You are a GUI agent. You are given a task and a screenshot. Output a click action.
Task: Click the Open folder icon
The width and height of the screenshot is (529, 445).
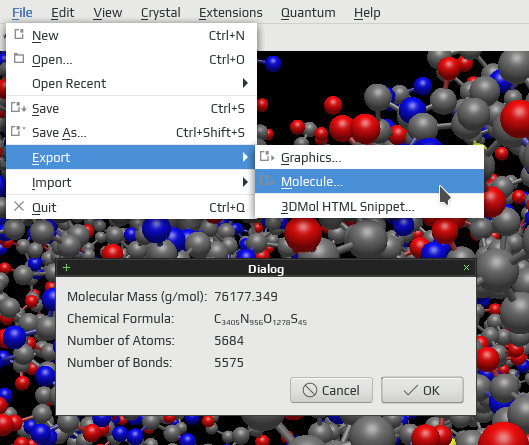(19, 58)
